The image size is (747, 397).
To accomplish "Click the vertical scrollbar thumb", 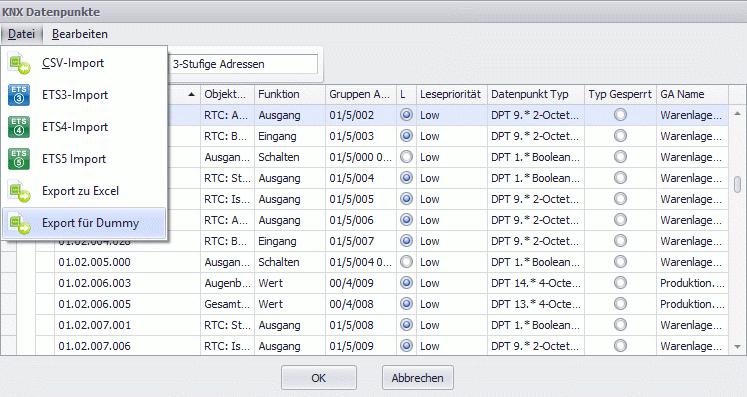I will click(737, 184).
